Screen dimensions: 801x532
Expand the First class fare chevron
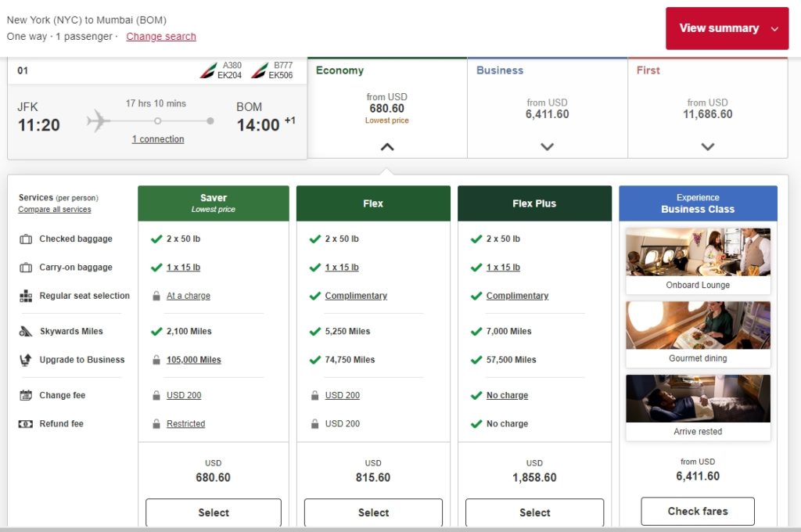point(708,146)
